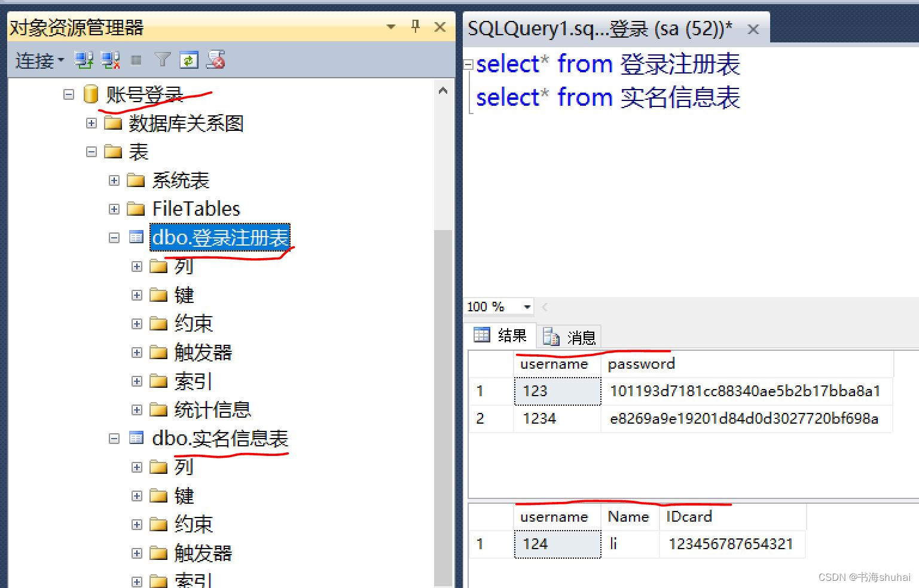This screenshot has height=588, width=919.
Task: Click the 索引 folder icon under dbo.登录注册表
Action: coord(158,381)
